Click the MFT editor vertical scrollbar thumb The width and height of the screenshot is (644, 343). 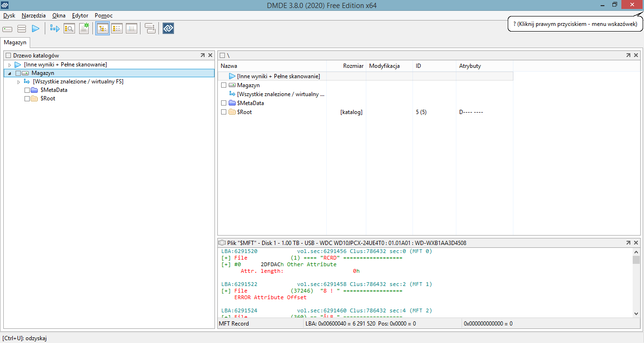636,260
